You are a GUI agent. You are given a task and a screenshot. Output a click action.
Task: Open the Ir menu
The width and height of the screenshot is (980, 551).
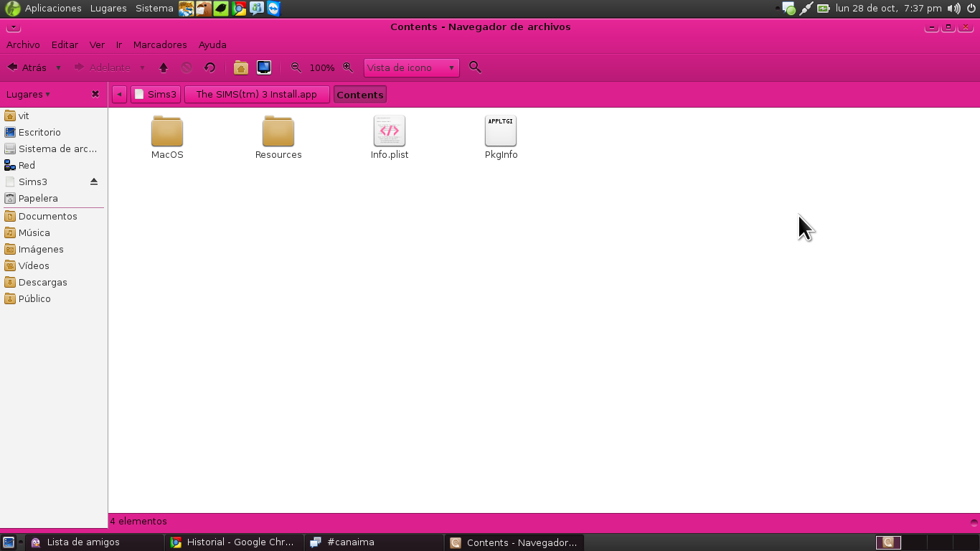point(119,44)
